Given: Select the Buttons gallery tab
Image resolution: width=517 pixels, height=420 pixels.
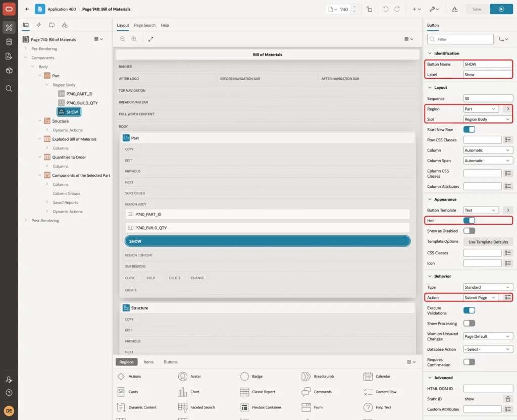Looking at the screenshot, I should (x=171, y=362).
